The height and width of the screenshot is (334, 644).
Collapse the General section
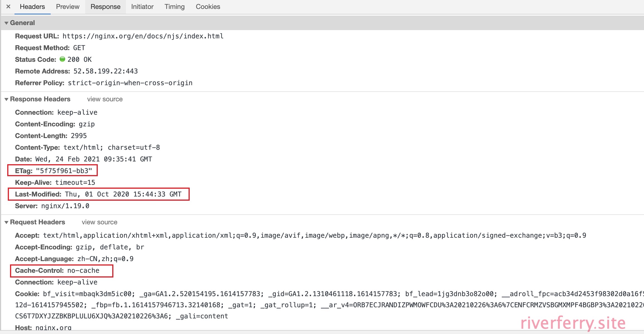6,23
